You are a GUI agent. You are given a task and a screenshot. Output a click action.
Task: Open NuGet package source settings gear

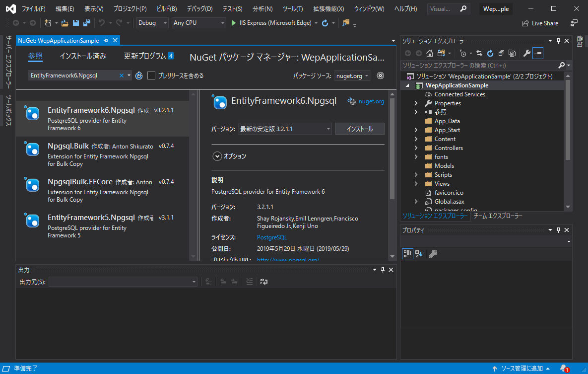coord(380,75)
